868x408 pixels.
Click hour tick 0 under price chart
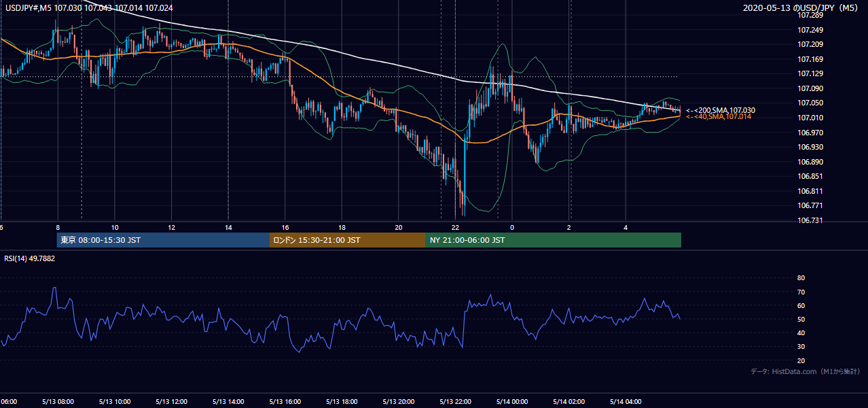tap(512, 228)
